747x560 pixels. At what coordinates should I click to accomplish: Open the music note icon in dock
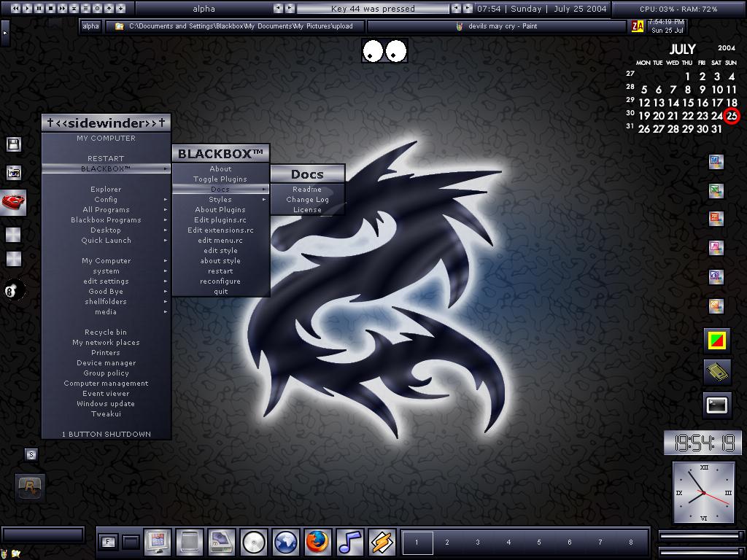[x=349, y=542]
